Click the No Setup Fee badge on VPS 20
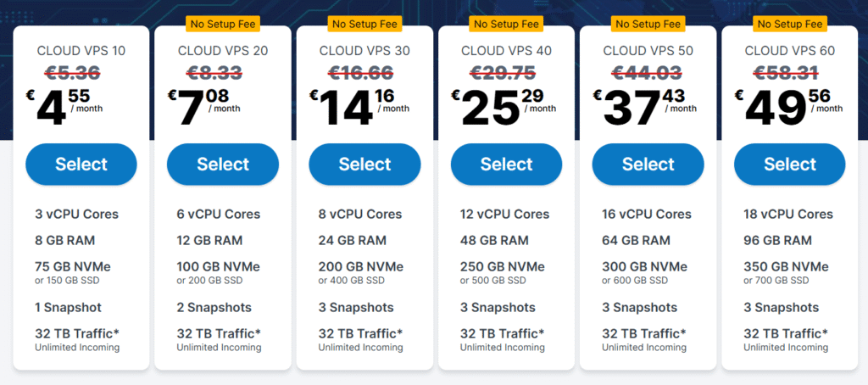The image size is (868, 385). click(x=223, y=25)
